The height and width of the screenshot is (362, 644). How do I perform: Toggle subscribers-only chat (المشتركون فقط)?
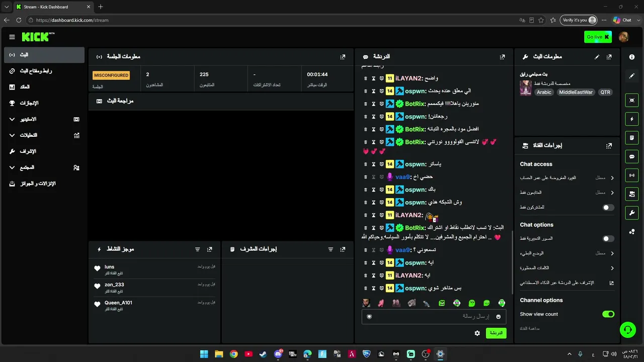[x=608, y=207]
